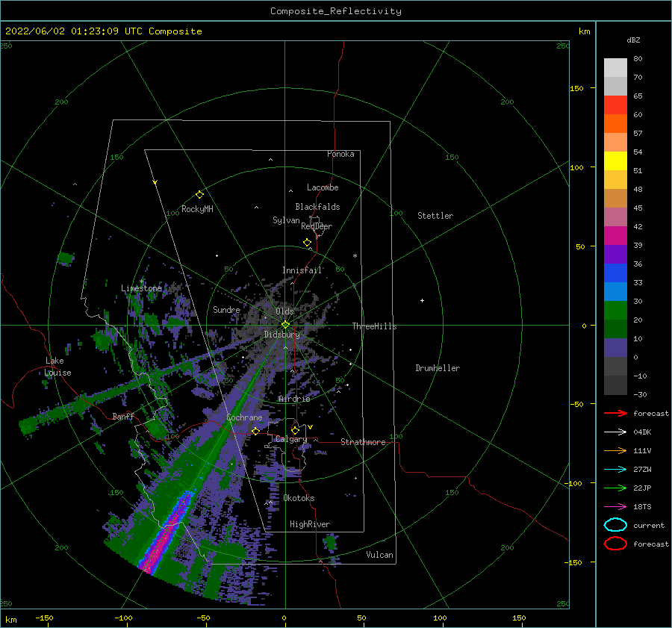
Task: Click the red 65 dBZ color swatch
Action: pyautogui.click(x=615, y=105)
